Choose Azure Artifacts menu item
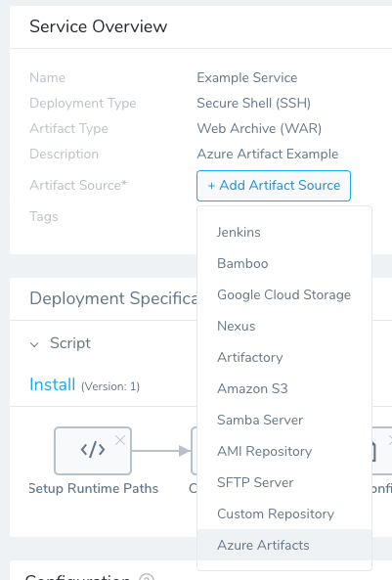This screenshot has height=580, width=392. pyautogui.click(x=284, y=545)
